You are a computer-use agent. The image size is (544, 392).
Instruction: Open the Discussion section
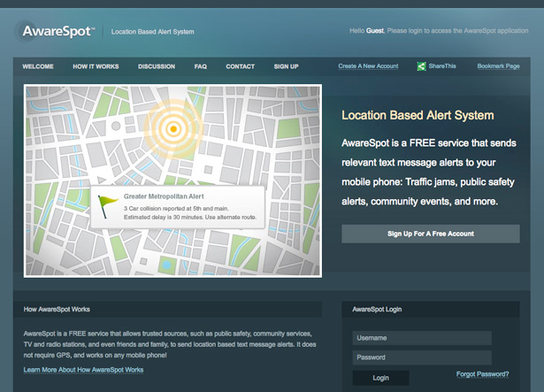tap(157, 66)
